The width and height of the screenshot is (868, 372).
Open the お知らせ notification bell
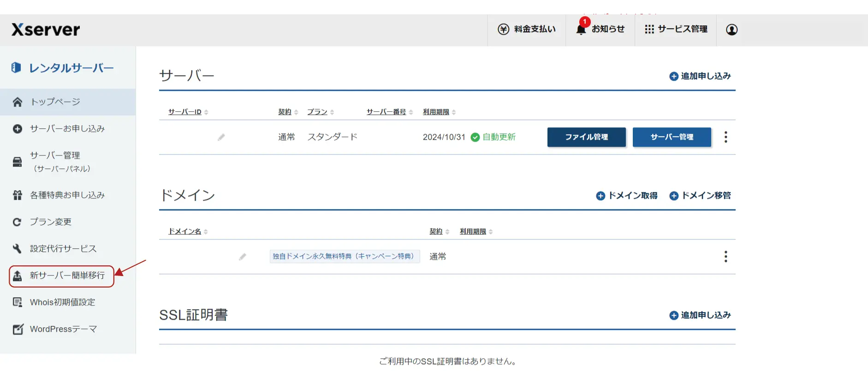(x=581, y=30)
